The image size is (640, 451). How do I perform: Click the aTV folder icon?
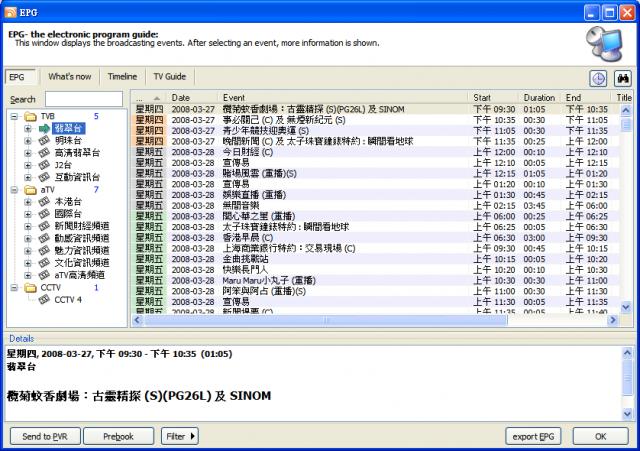(29, 189)
